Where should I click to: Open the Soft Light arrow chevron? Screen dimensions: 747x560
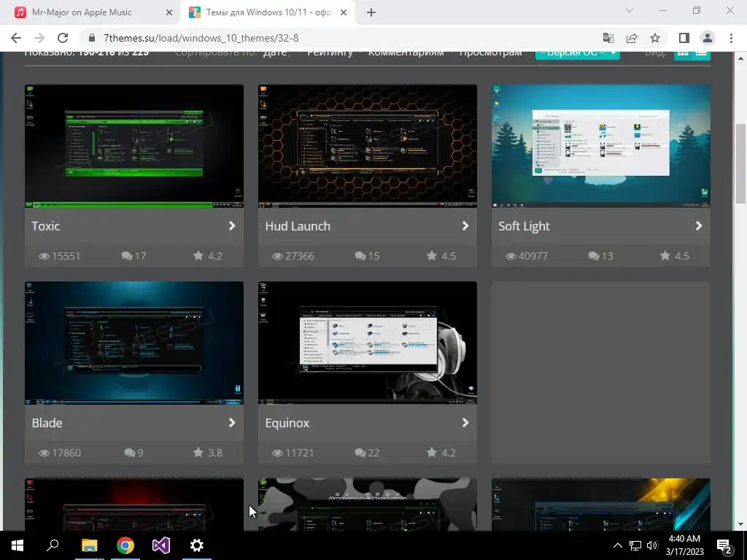[699, 226]
